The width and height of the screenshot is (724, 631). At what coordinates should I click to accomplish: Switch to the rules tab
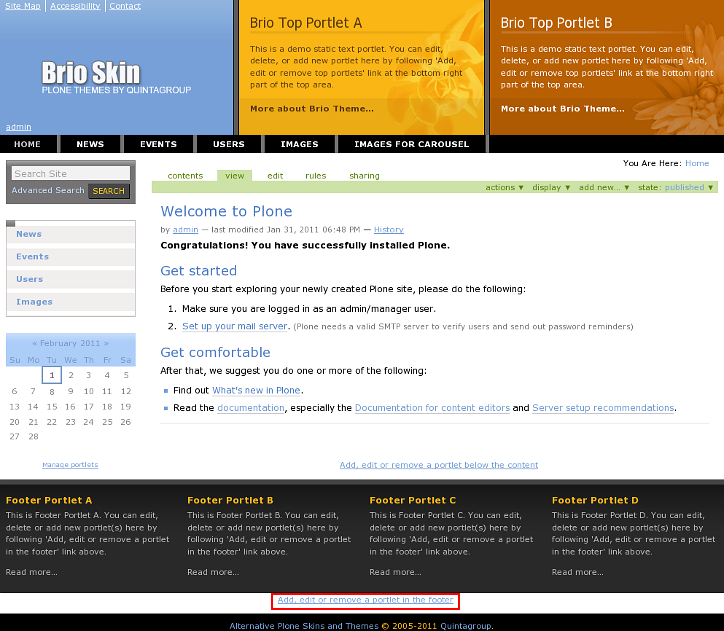(x=316, y=176)
